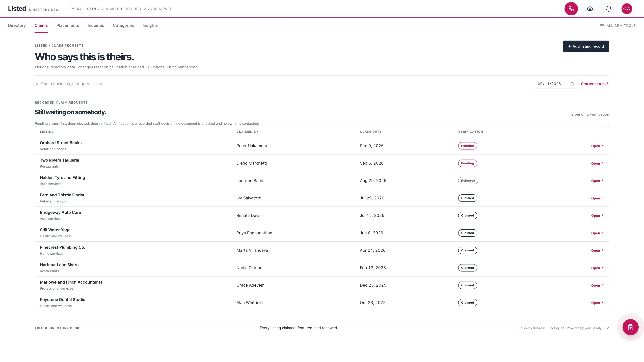Viewport: 644px width, 362px height.
Task: Open the ALL CRM TOOLS hamburger menu
Action: pos(618,25)
